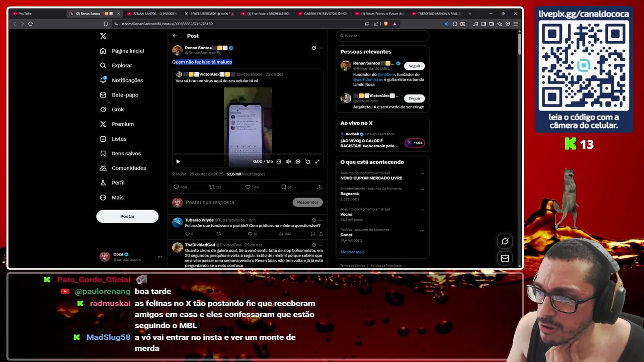Open Premium in the sidebar
Image resolution: width=644 pixels, height=362 pixels.
(117, 124)
